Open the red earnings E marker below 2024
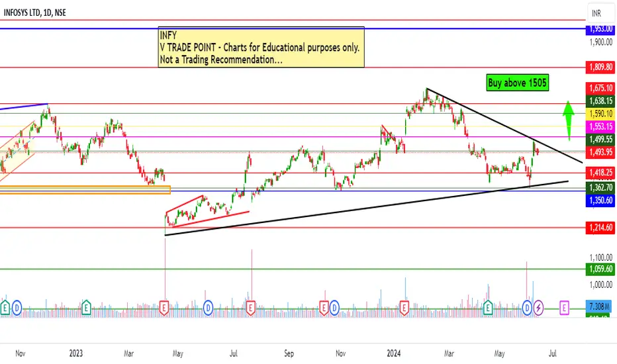The width and height of the screenshot is (617, 364). click(x=404, y=308)
